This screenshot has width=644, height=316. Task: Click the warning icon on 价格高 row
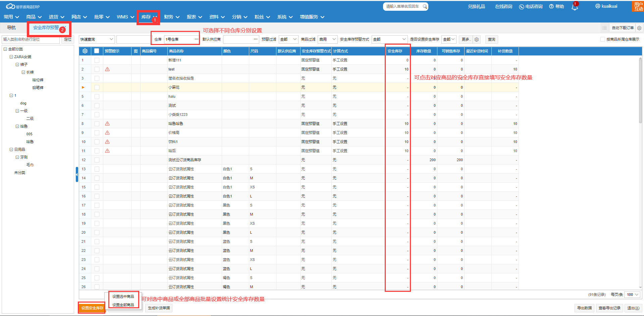107,133
